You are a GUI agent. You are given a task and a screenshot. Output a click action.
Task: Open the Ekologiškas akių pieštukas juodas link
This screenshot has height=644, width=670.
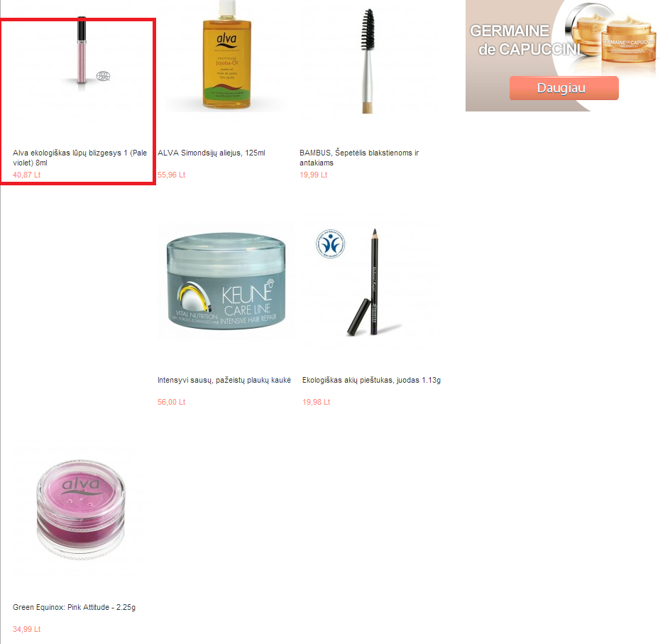click(371, 380)
